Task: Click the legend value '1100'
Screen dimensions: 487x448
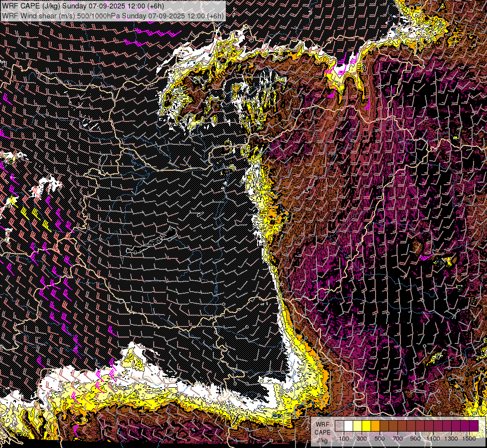Action: pyautogui.click(x=433, y=439)
